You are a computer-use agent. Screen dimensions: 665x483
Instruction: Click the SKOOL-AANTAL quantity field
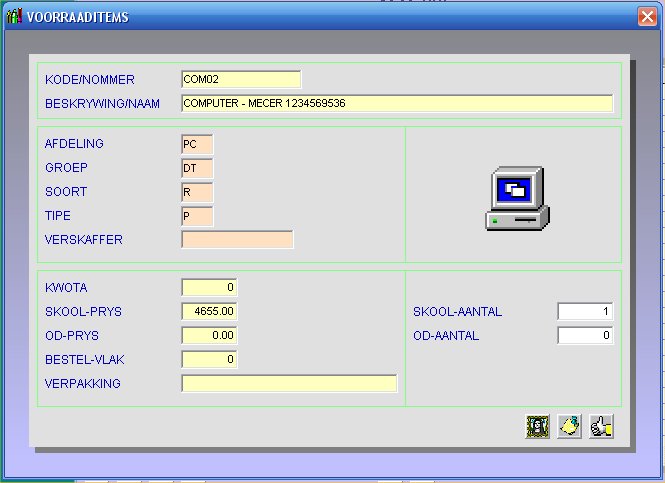pyautogui.click(x=585, y=312)
